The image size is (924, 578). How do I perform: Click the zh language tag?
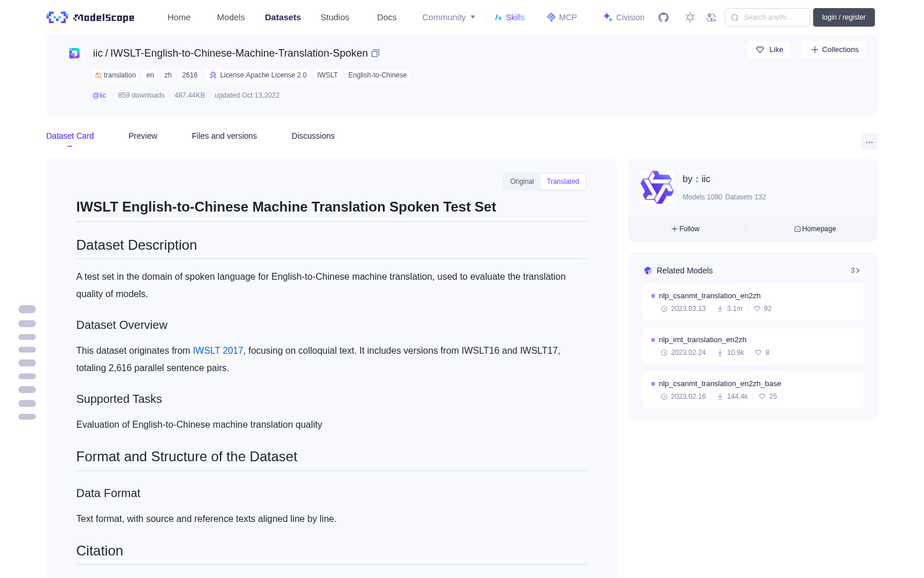point(168,75)
